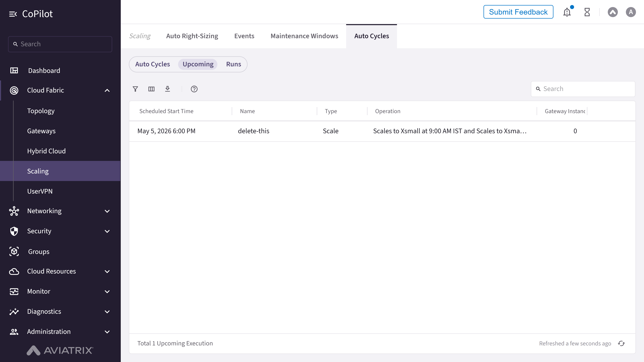Viewport: 644px width, 362px height.
Task: Click the Aviatrix controller round icon
Action: click(x=613, y=12)
